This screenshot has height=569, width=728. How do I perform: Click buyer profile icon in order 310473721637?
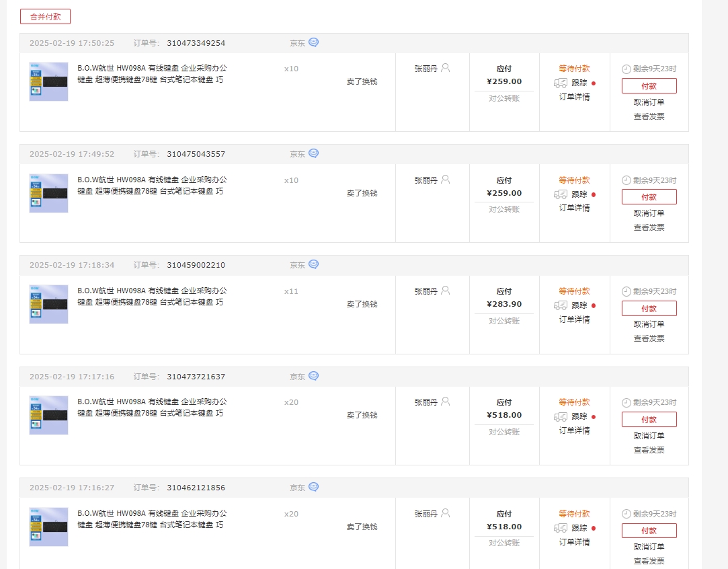point(445,402)
